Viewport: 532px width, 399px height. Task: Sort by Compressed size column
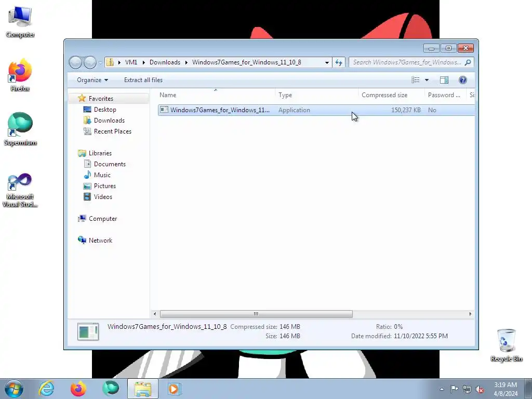tap(391, 95)
